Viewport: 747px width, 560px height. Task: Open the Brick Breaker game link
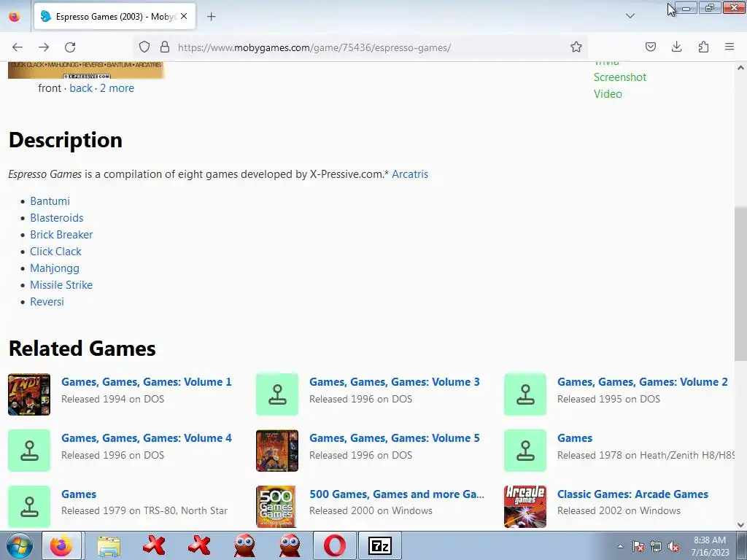pyautogui.click(x=61, y=234)
